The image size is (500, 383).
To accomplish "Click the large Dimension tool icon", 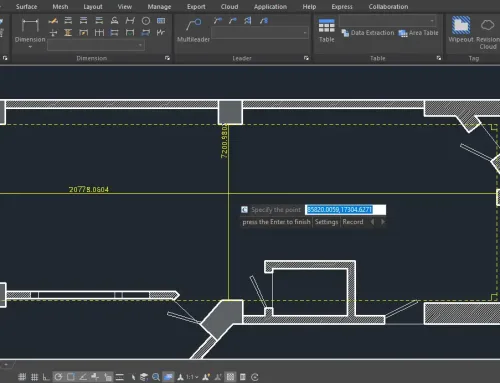I will [x=30, y=25].
